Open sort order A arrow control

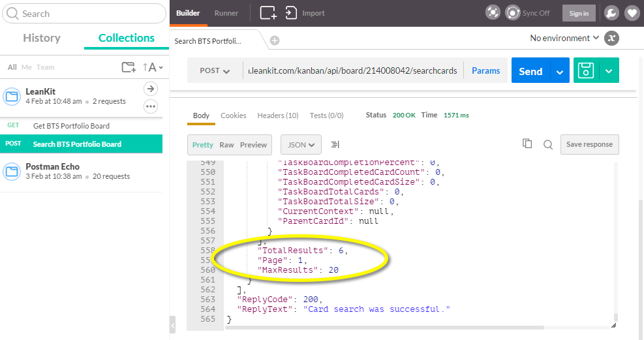click(x=153, y=67)
